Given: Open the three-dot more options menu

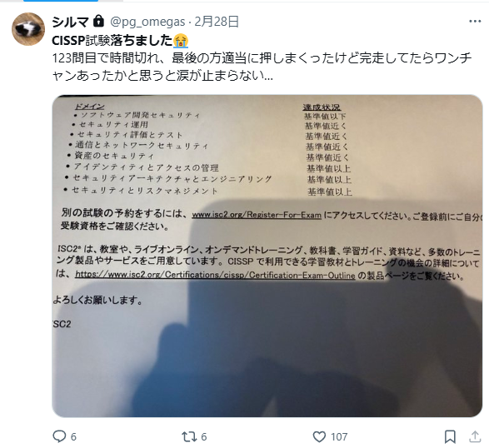Looking at the screenshot, I should [475, 22].
